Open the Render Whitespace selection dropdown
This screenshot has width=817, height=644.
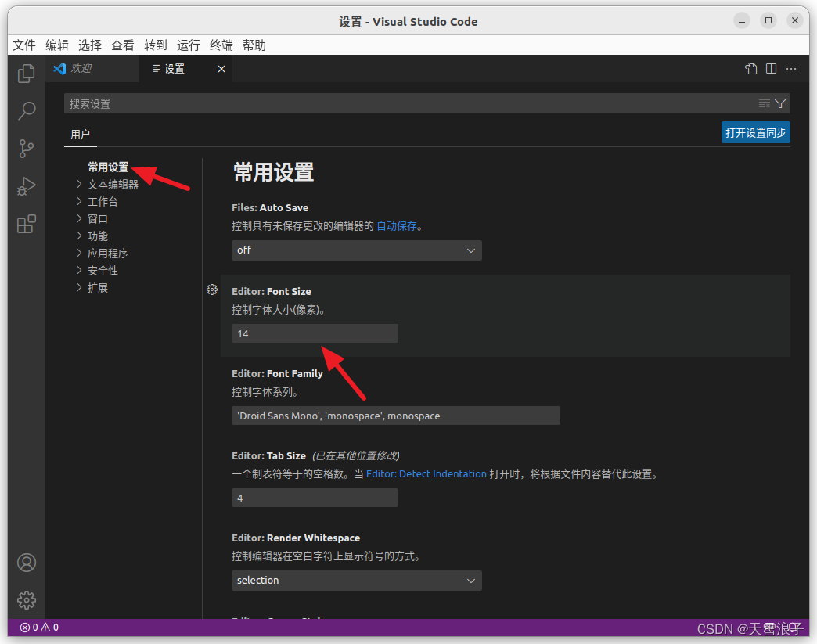[x=356, y=581]
